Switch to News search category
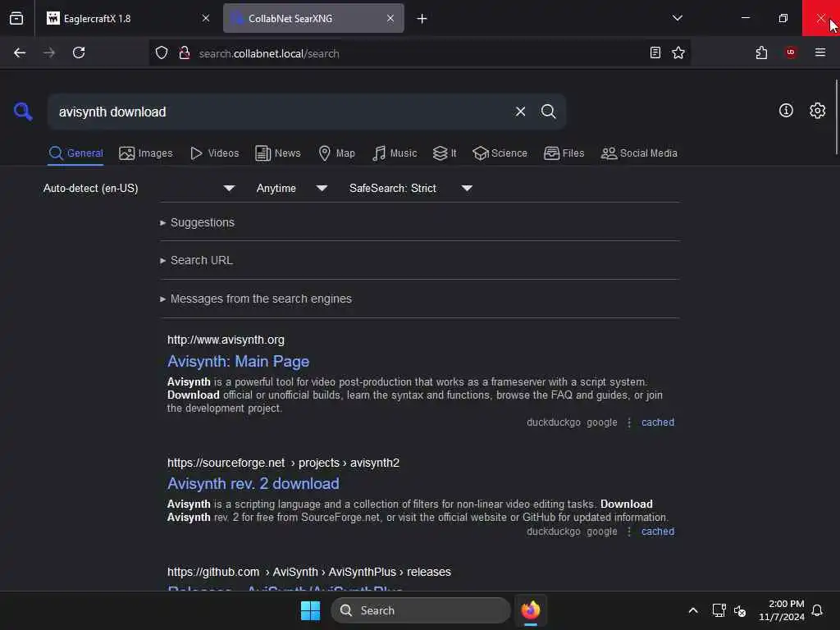 coord(278,153)
